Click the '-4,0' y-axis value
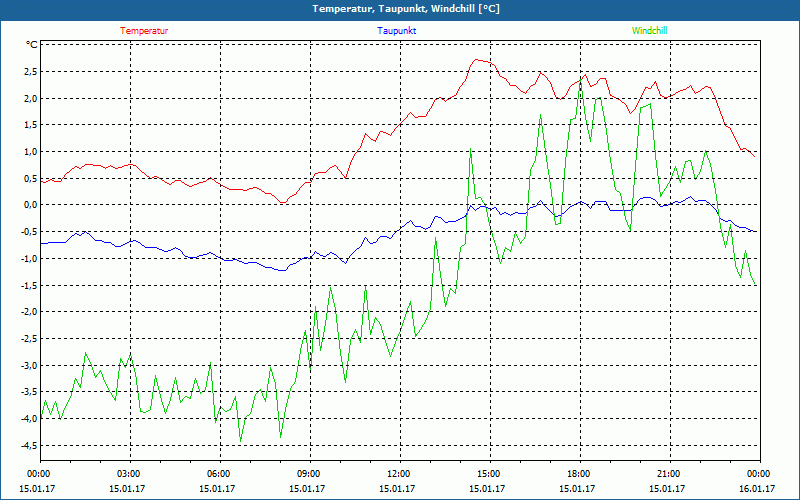This screenshot has width=800, height=500. [29, 419]
